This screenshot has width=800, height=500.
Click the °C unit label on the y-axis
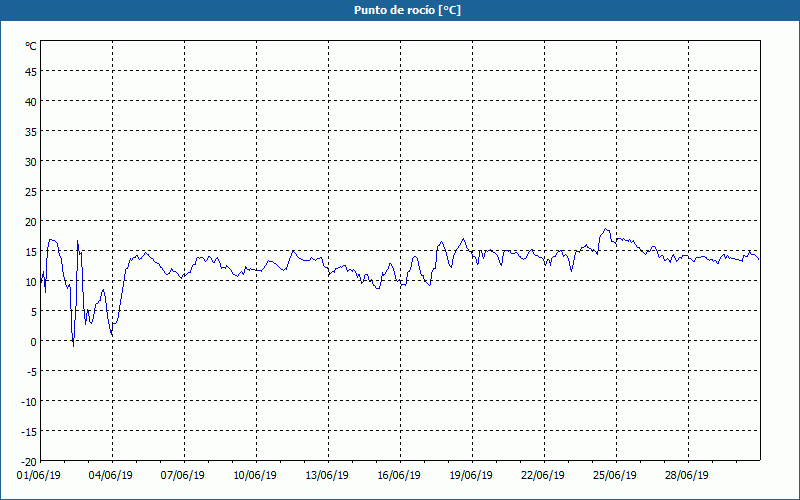31,46
